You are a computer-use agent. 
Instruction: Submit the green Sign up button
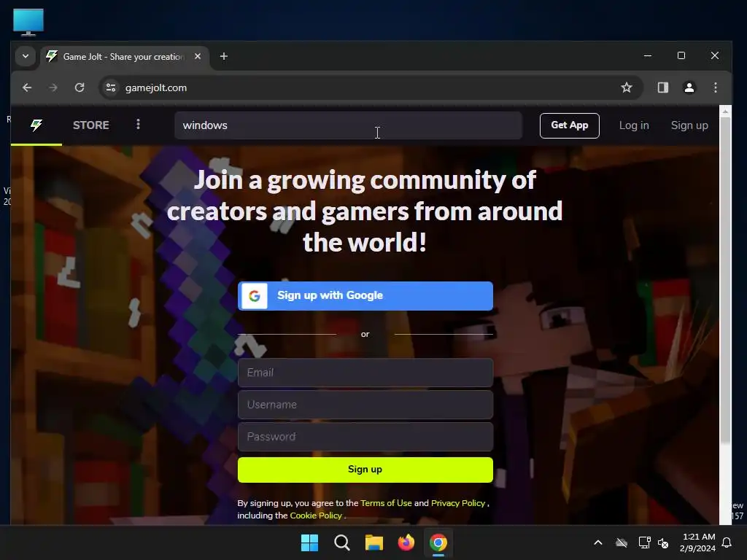coord(365,470)
